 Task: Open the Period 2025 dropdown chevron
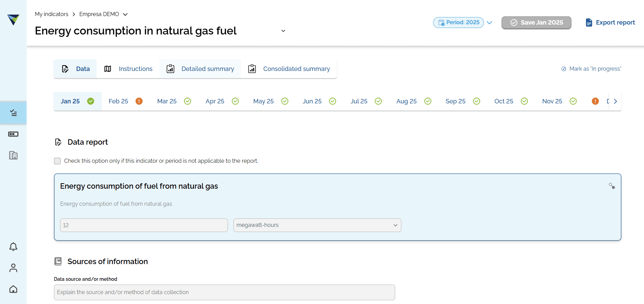(489, 23)
